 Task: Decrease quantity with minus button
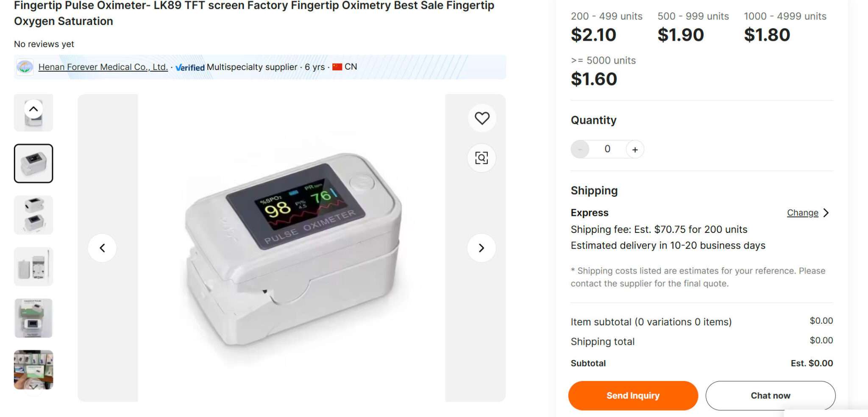click(580, 149)
